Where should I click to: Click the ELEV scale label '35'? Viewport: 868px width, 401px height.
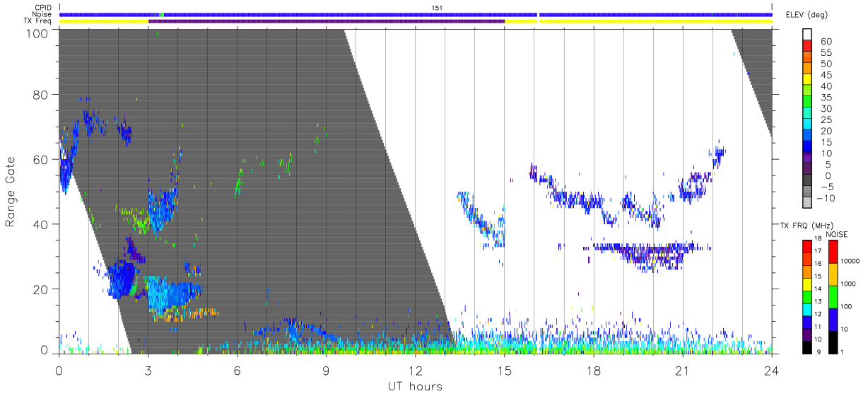pyautogui.click(x=825, y=98)
